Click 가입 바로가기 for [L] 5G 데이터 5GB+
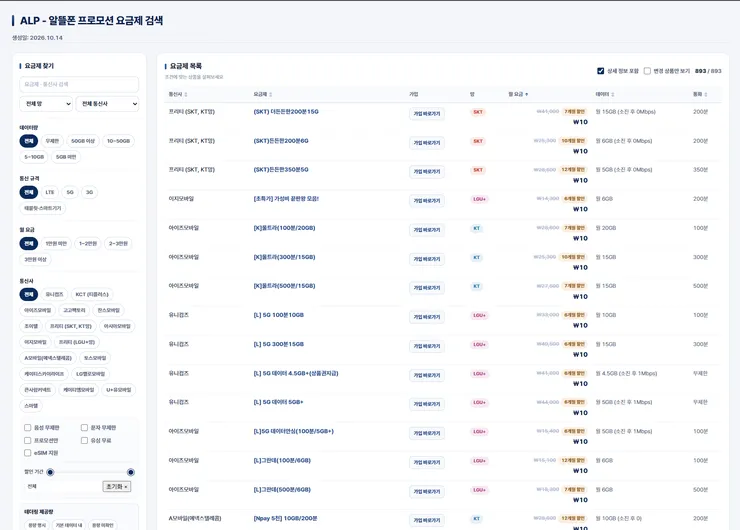 tap(427, 404)
